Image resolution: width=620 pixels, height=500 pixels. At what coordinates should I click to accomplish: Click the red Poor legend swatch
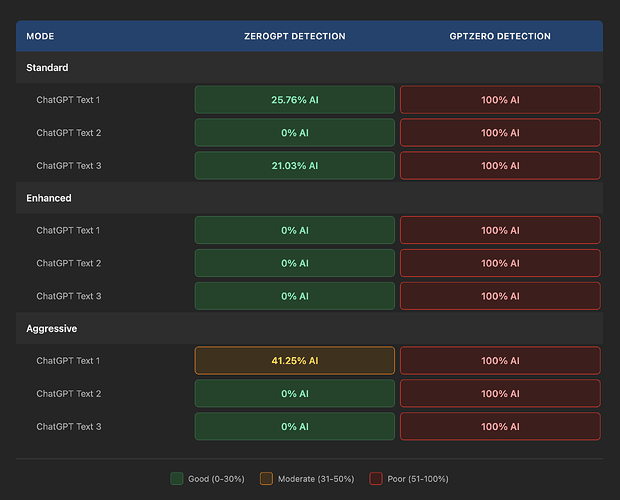click(376, 478)
